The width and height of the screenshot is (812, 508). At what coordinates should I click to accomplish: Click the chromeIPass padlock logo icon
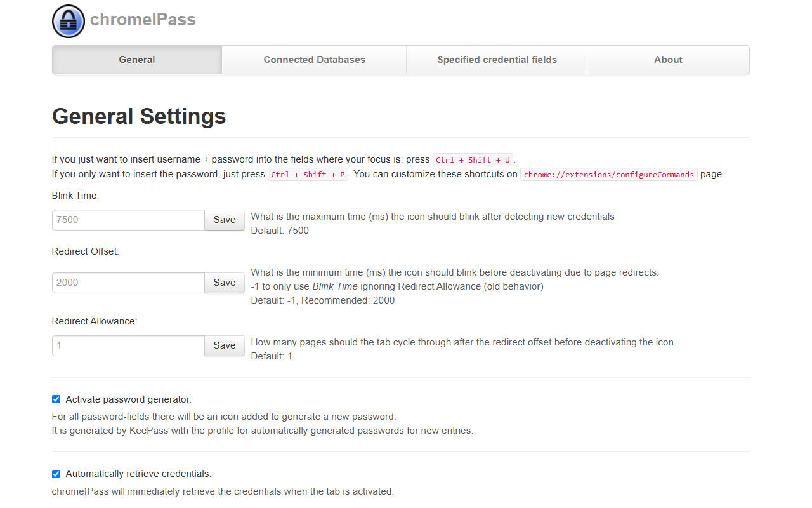pyautogui.click(x=68, y=21)
